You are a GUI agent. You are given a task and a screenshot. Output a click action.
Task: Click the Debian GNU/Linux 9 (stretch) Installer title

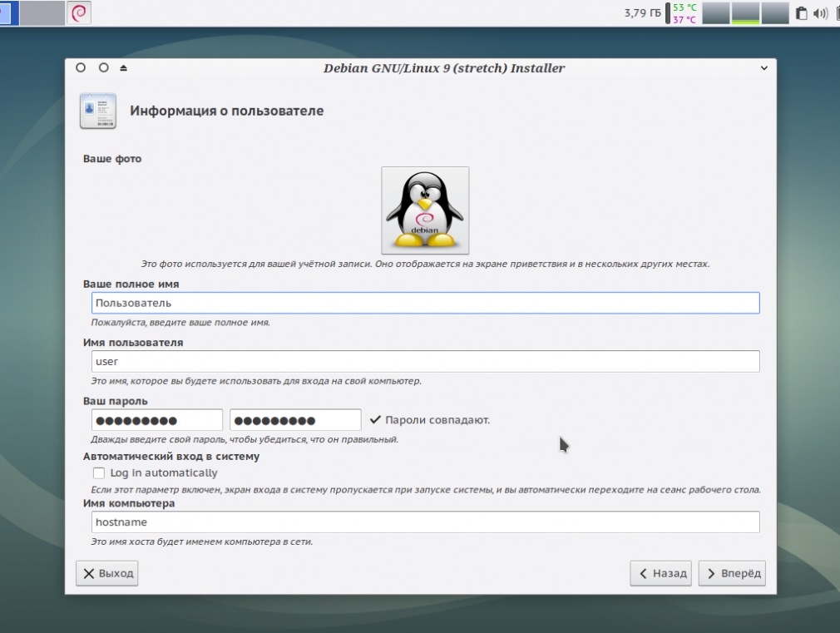tap(444, 68)
